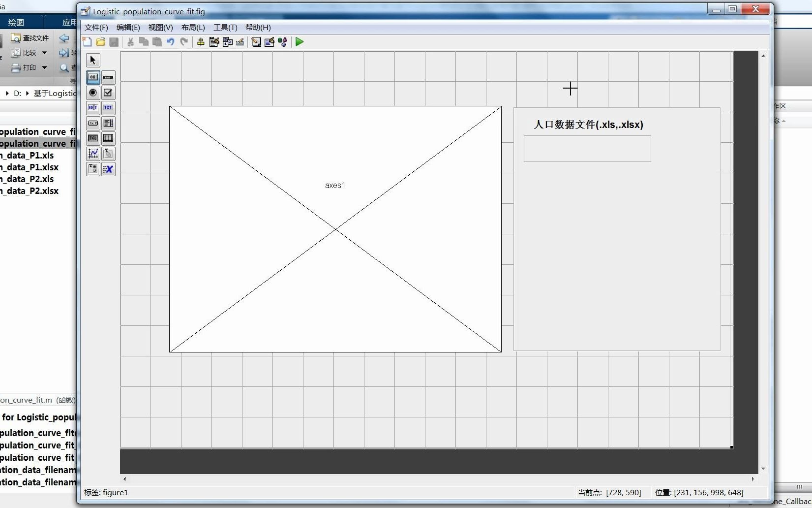Select the ActiveX Control tool
The image size is (812, 508).
click(x=108, y=169)
